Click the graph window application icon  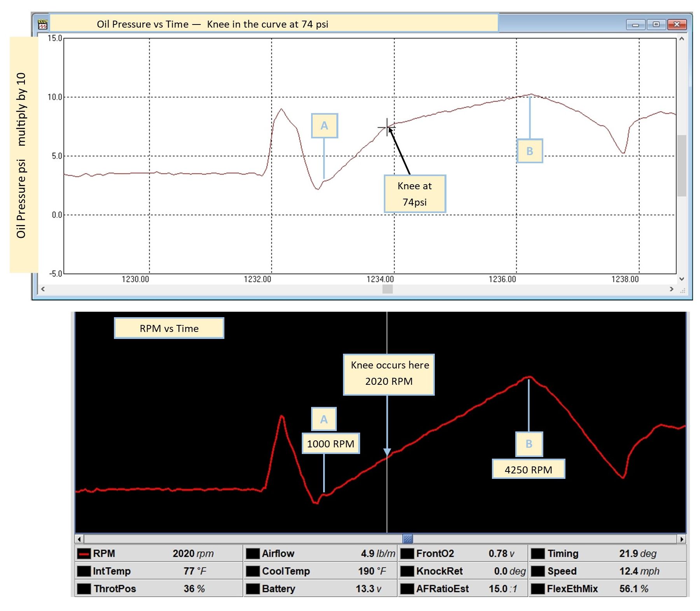[x=43, y=24]
